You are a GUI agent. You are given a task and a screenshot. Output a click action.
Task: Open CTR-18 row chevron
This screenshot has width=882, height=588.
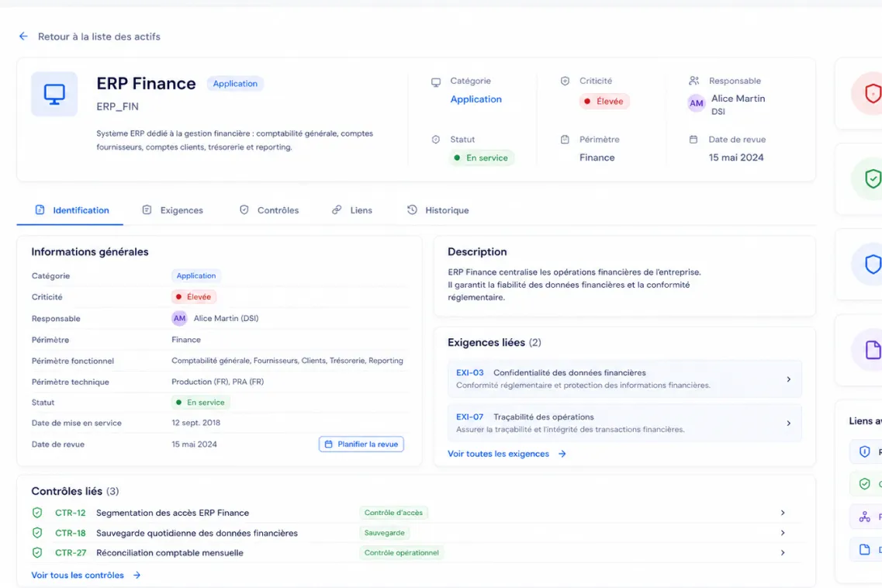pyautogui.click(x=783, y=533)
